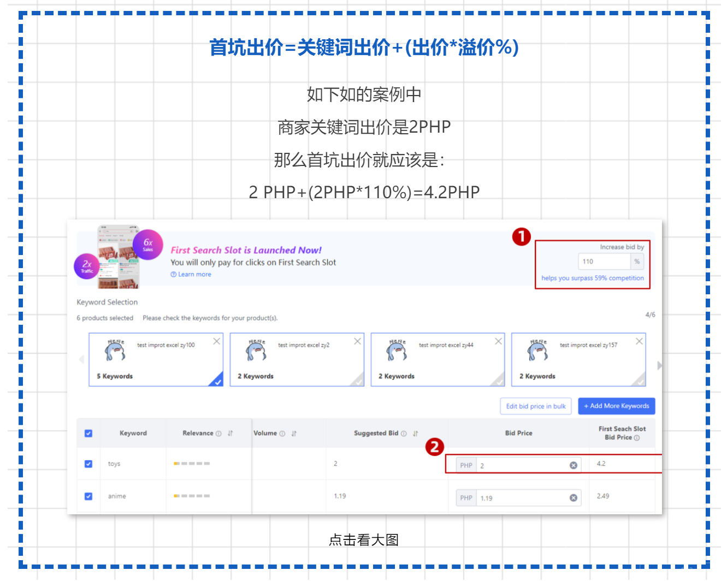Image resolution: width=727 pixels, height=588 pixels.
Task: Click the shark mascot image on zy100 card
Action: [x=115, y=350]
